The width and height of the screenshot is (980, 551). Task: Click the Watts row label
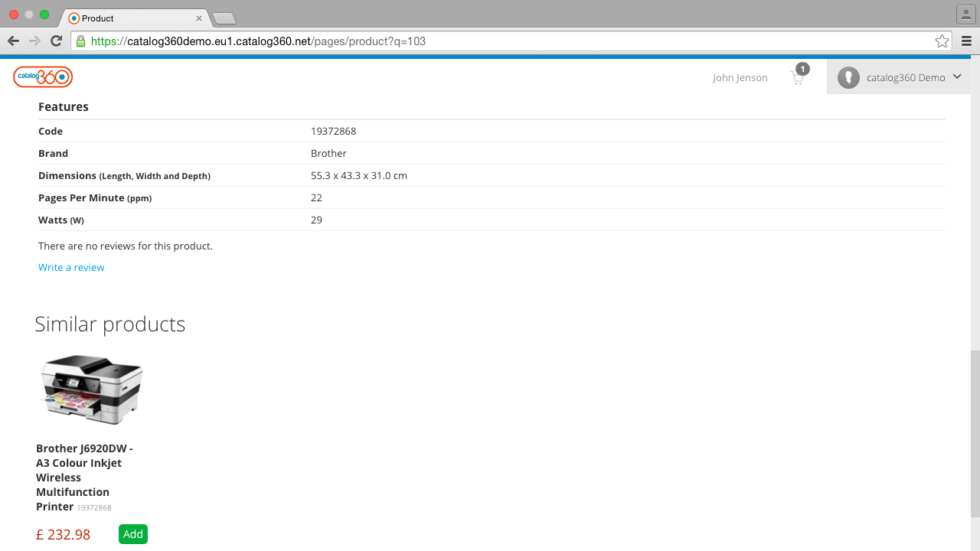[x=61, y=220]
